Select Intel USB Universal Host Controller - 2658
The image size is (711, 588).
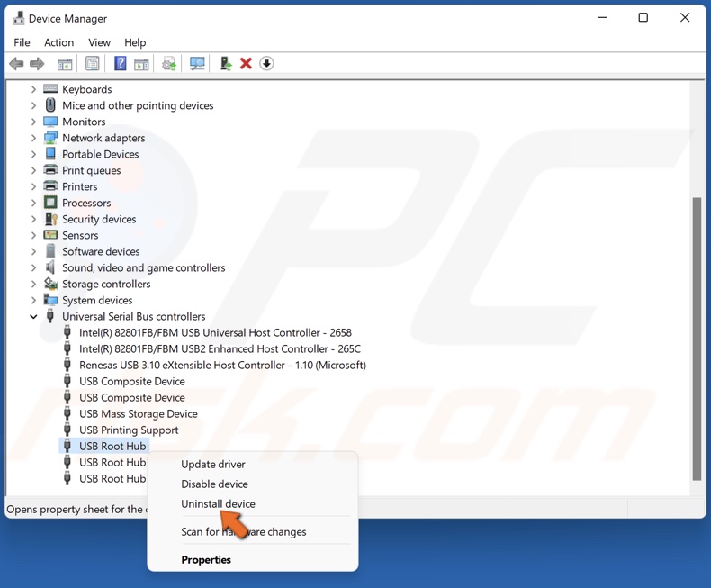(215, 332)
